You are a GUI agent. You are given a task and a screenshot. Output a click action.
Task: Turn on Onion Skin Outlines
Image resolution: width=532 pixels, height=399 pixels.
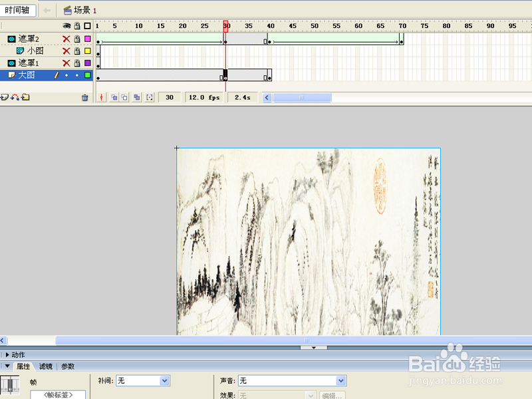point(124,98)
